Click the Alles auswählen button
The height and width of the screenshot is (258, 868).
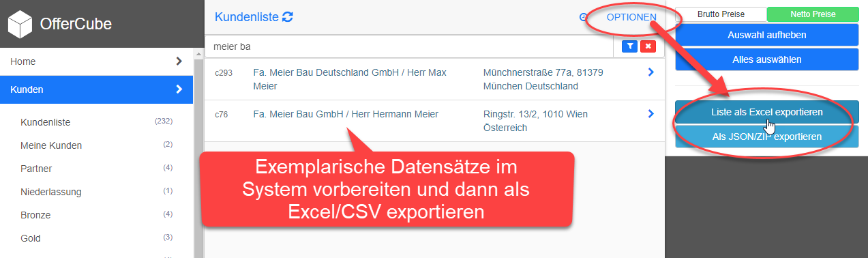click(767, 59)
